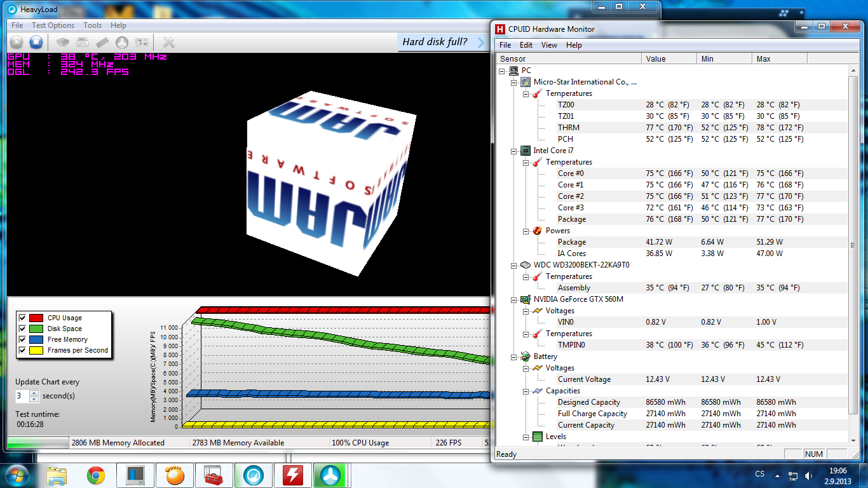The height and width of the screenshot is (488, 868).
Task: Open the network tray icon
Action: click(x=793, y=475)
